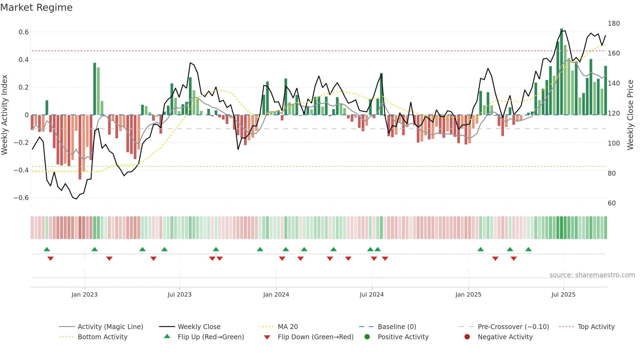Click the tallest green activity bar near Jul 2025
The width and height of the screenshot is (644, 362).
(561, 72)
